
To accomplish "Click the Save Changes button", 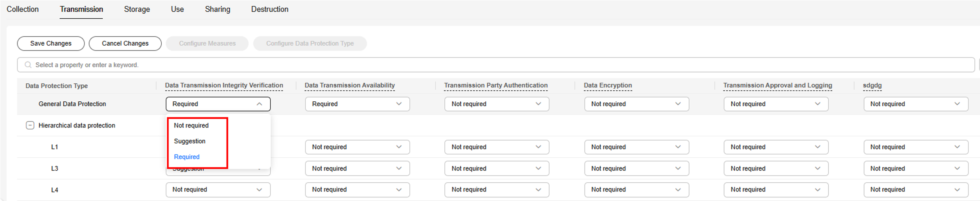I will [51, 43].
